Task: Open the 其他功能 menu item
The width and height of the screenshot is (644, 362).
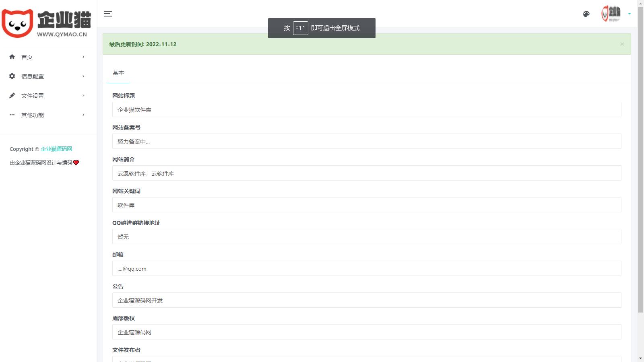Action: coord(33,115)
